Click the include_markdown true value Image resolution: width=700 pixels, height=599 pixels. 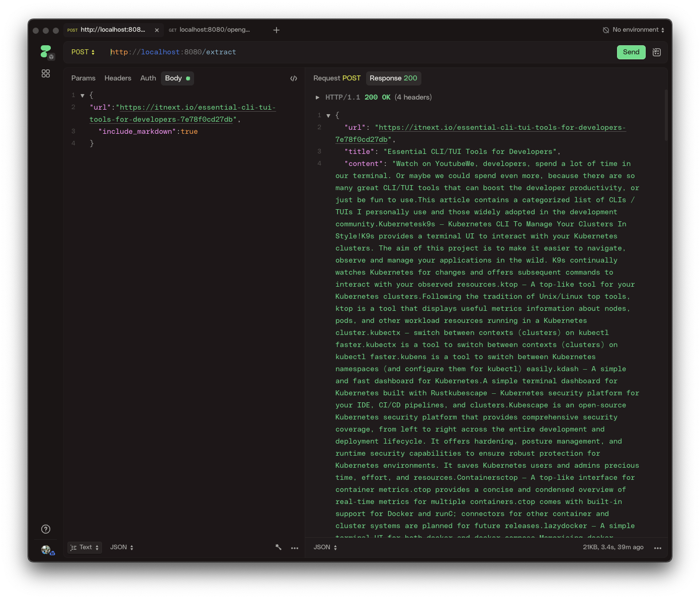click(189, 132)
